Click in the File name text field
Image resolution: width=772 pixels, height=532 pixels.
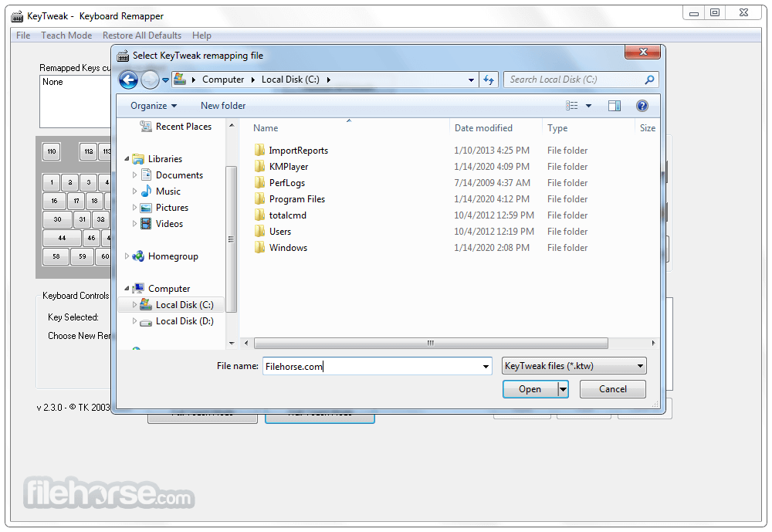(372, 366)
